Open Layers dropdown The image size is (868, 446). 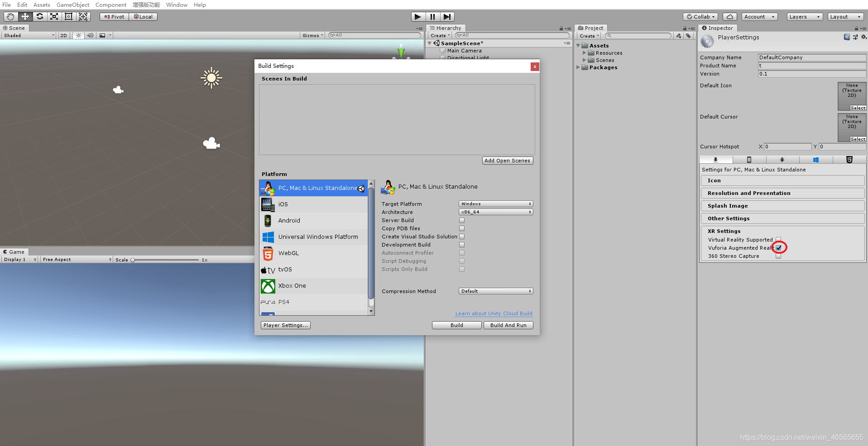[805, 17]
